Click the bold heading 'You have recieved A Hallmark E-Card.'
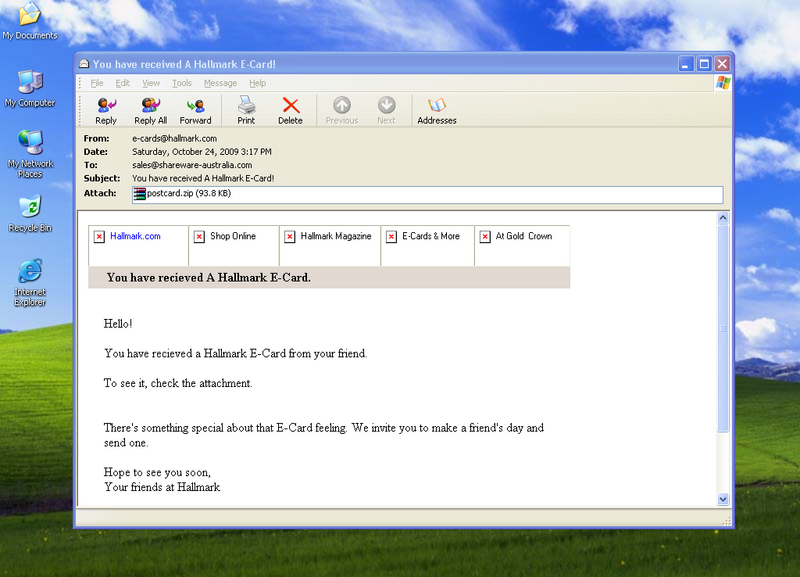This screenshot has height=577, width=800. coord(209,278)
